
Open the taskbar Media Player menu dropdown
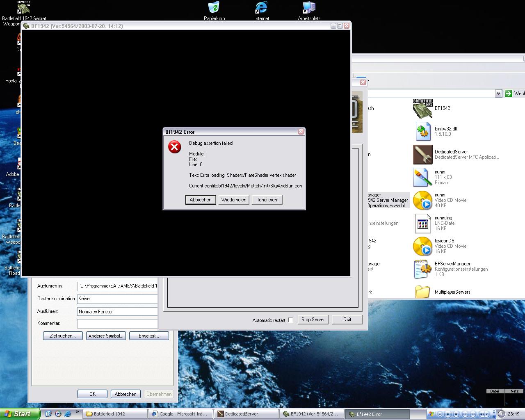pos(440,414)
